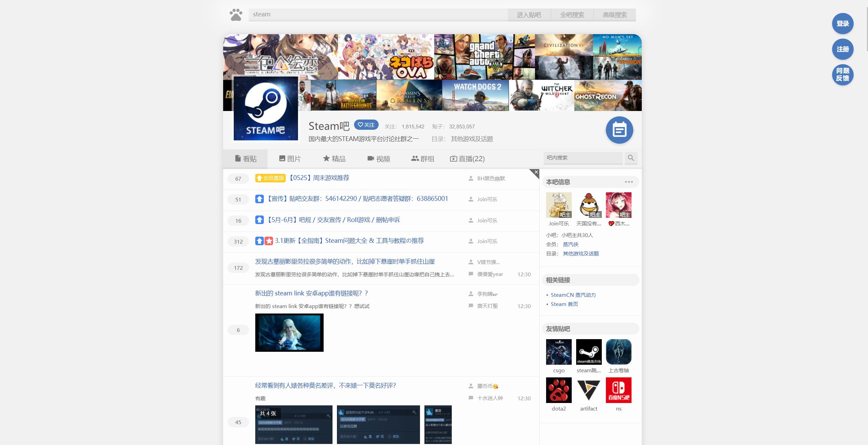Click user icon beside BH黑色幽默
Viewport: 868px width, 445px height.
coord(471,178)
